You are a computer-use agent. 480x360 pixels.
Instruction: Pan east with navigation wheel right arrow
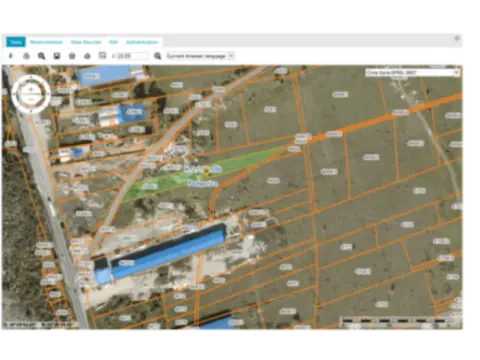coord(48,94)
